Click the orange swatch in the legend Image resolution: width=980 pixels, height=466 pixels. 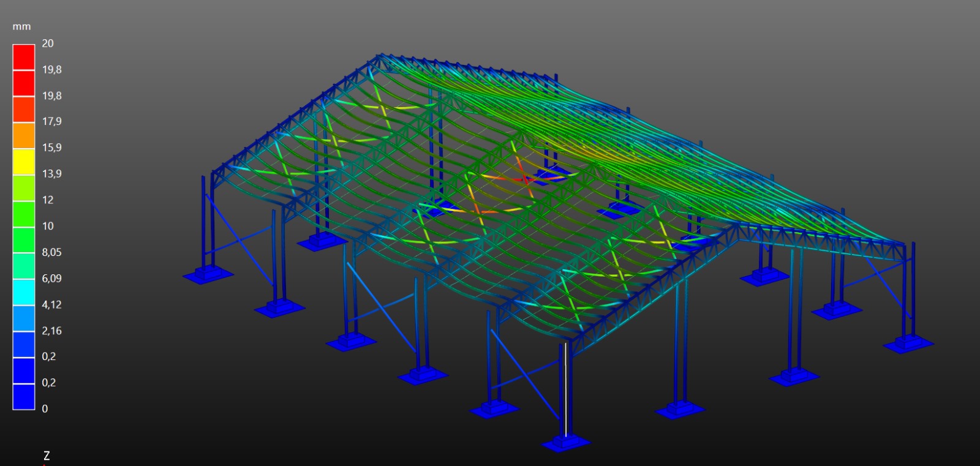coord(24,135)
